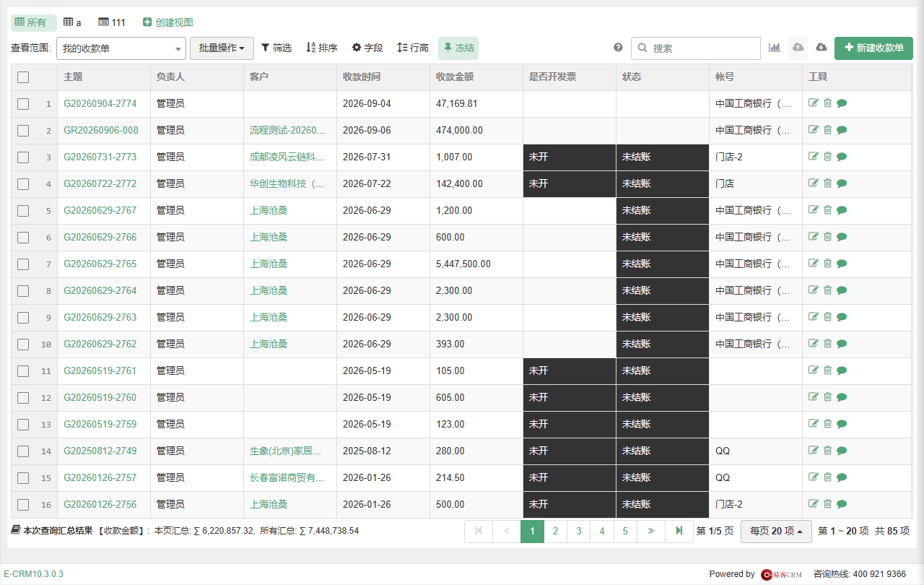Open the help question mark icon

tap(618, 48)
